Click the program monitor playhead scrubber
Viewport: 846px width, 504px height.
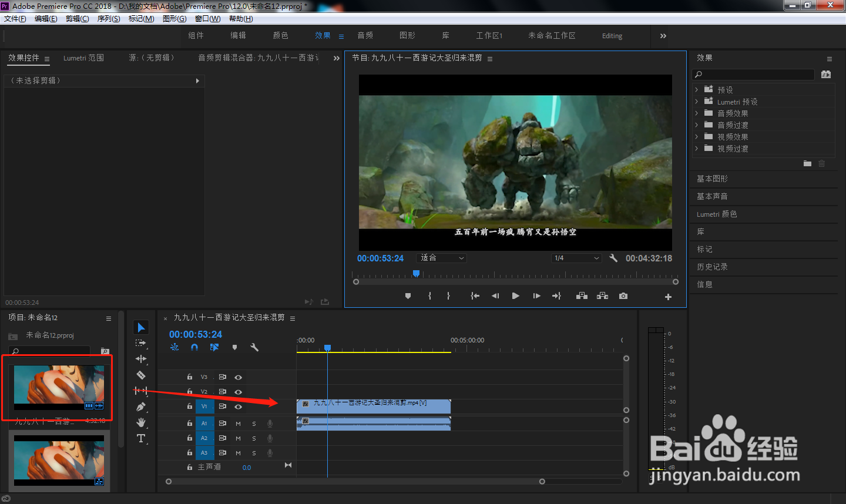pos(416,273)
